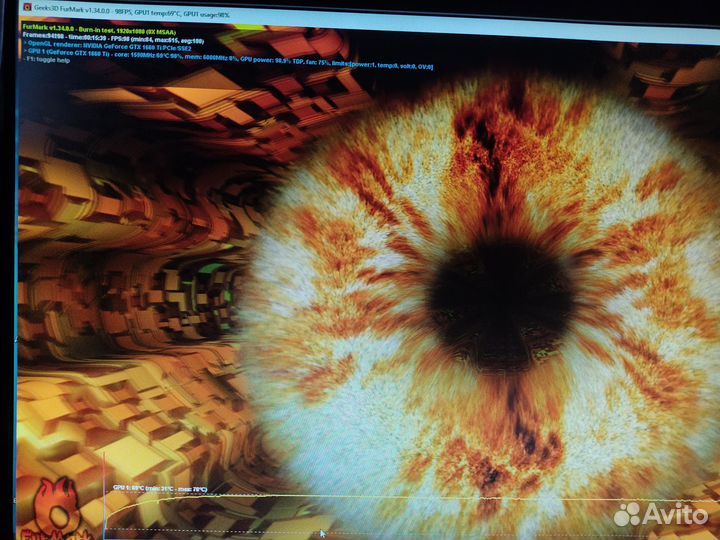
Task: Click the FurMark app icon in the title bar
Action: 27,7
